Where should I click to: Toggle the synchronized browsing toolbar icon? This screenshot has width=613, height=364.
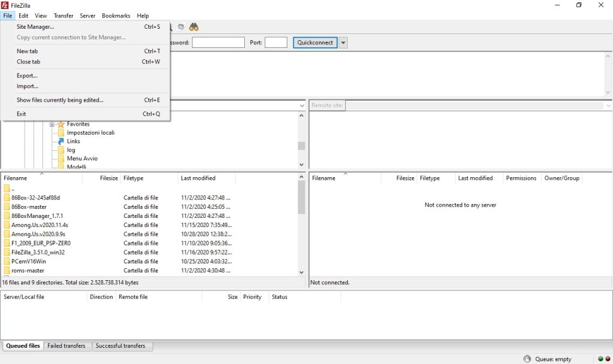181,27
